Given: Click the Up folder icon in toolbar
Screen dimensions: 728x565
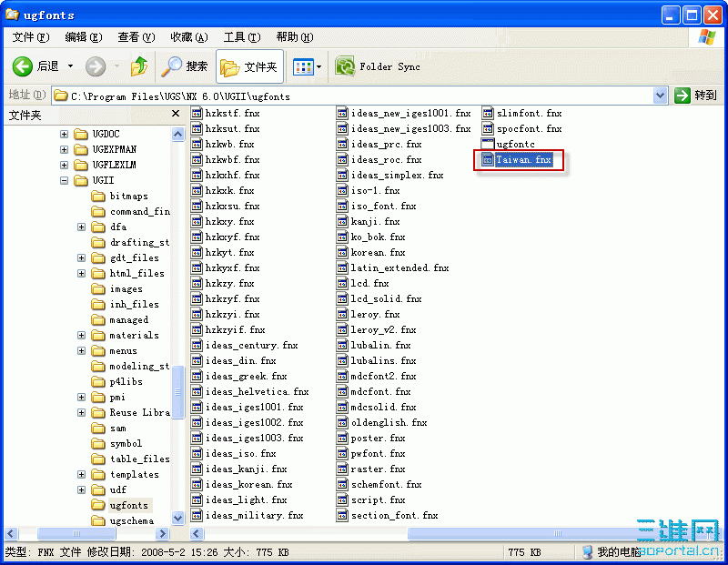Looking at the screenshot, I should tap(140, 66).
